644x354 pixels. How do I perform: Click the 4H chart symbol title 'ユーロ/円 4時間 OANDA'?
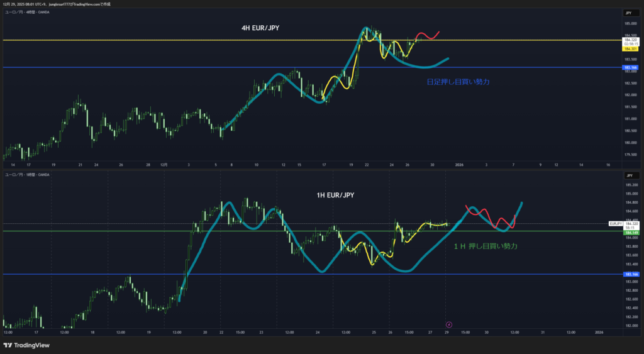(26, 13)
